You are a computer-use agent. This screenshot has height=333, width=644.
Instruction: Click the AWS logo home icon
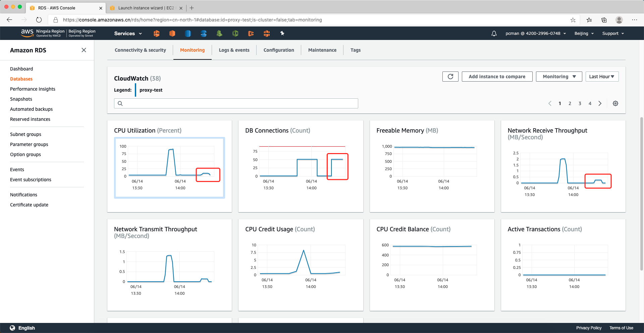(27, 33)
